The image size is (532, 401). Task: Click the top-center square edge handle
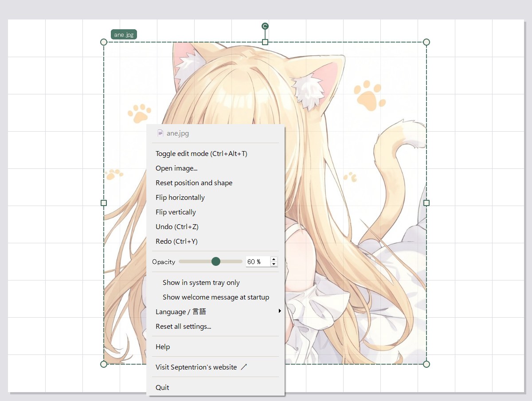(265, 42)
